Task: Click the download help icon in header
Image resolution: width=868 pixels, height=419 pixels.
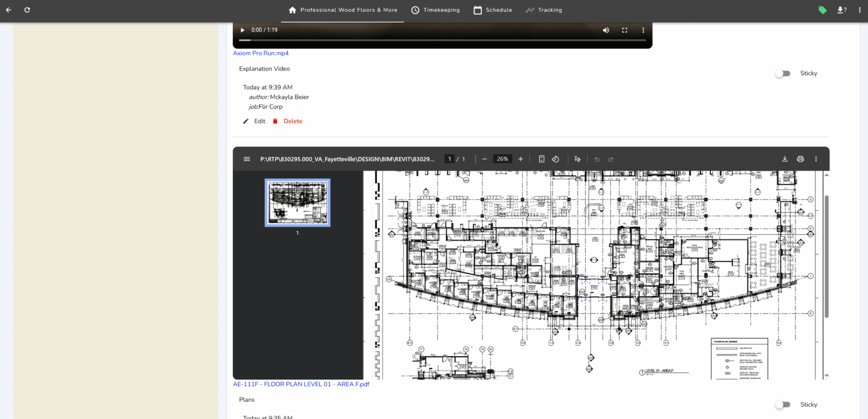Action: (x=841, y=10)
